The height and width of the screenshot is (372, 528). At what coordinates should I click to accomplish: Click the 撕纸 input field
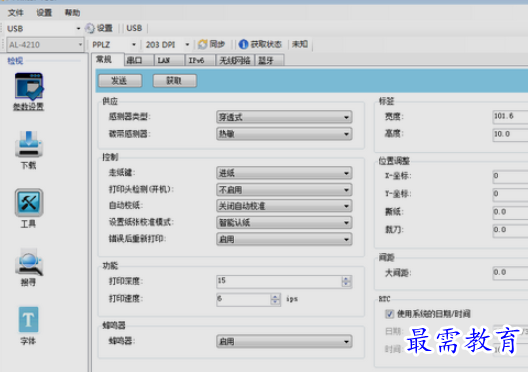[510, 212]
